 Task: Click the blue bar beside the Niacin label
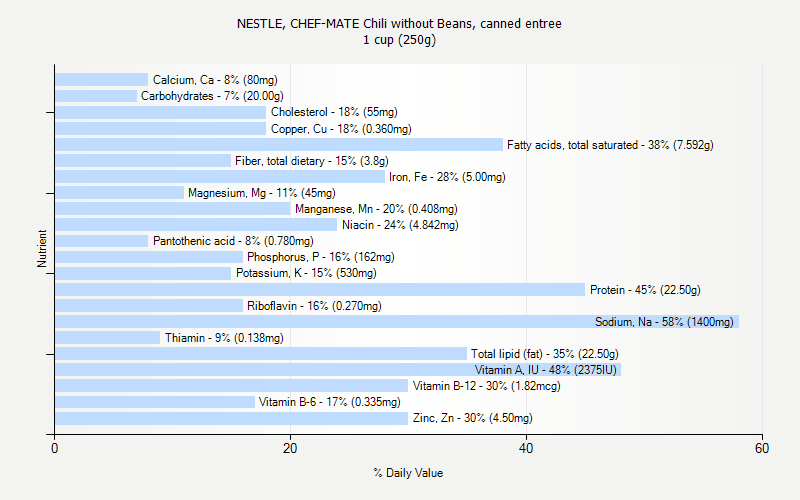(196, 225)
